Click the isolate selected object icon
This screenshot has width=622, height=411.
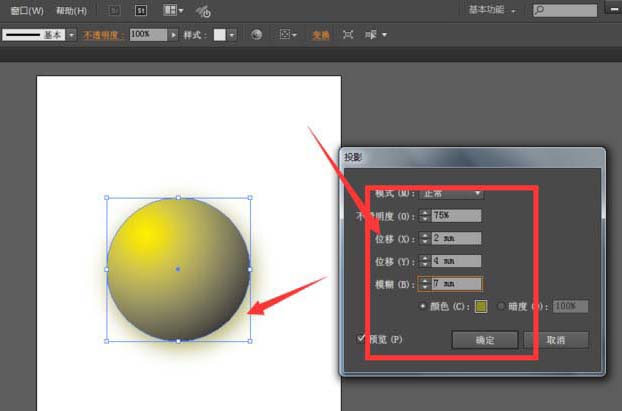coord(348,35)
